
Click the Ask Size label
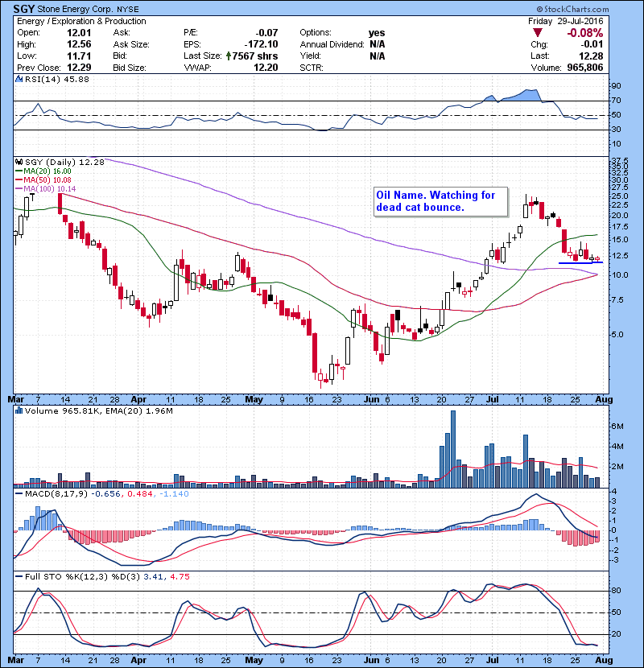click(131, 44)
